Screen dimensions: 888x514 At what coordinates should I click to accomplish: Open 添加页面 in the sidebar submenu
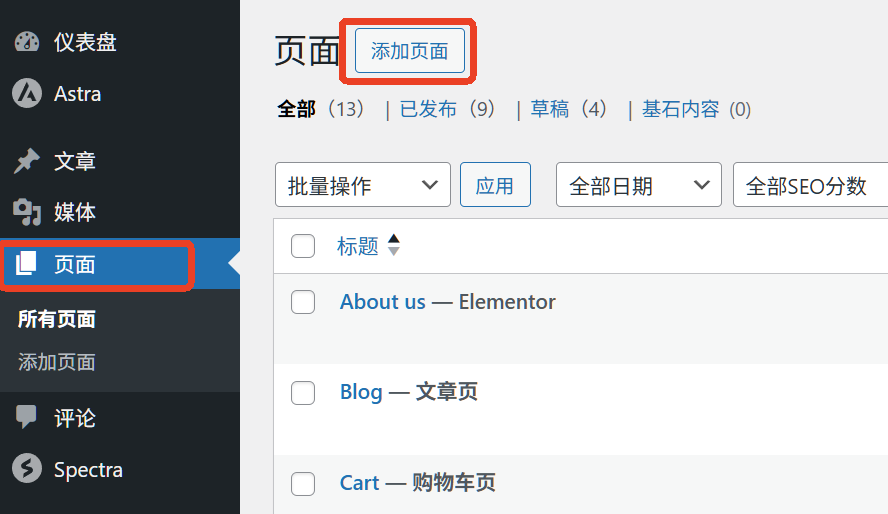click(57, 362)
